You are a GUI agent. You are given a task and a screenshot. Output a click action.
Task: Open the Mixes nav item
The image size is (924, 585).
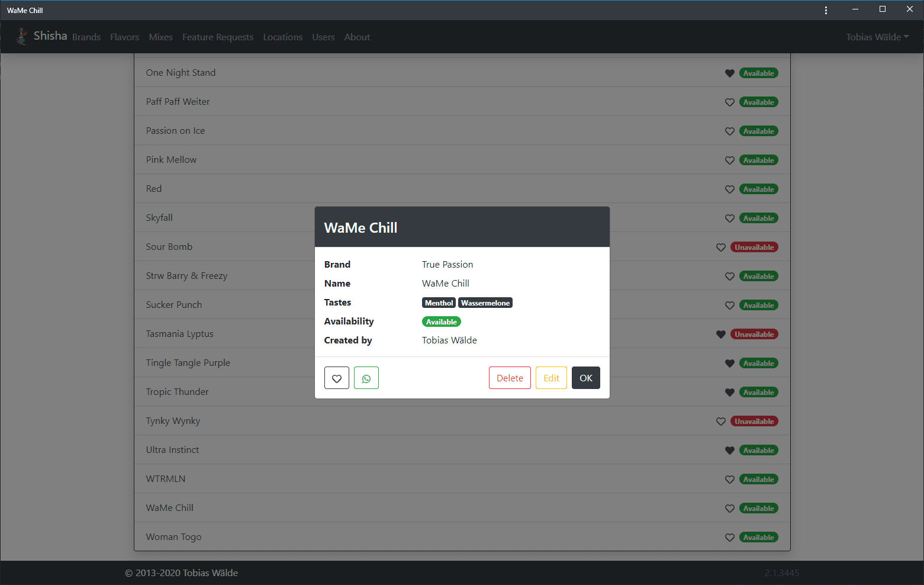point(161,37)
